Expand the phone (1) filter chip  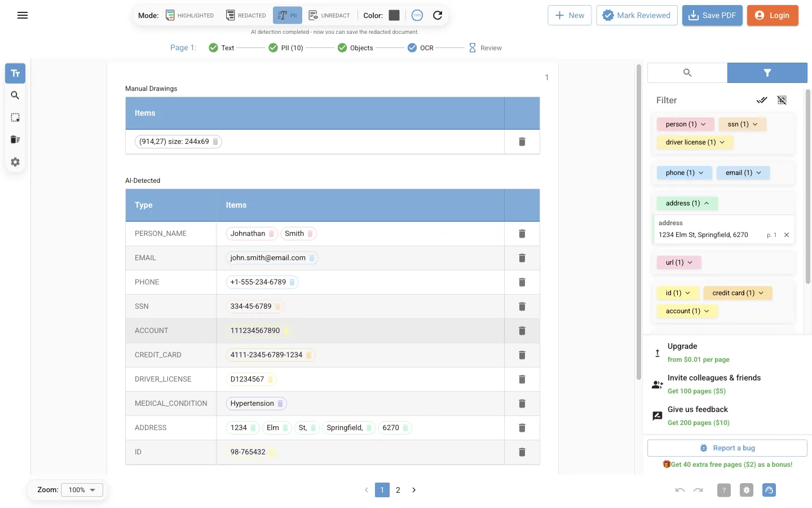(x=685, y=173)
